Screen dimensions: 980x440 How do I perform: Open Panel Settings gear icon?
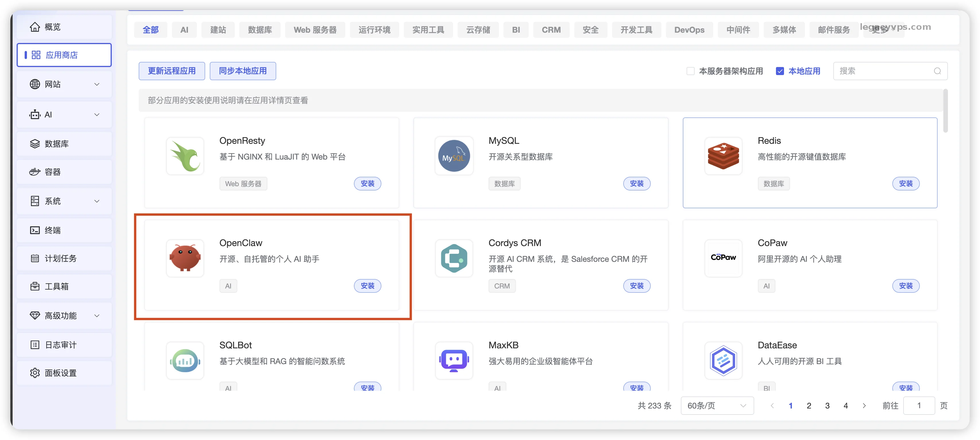pos(35,373)
